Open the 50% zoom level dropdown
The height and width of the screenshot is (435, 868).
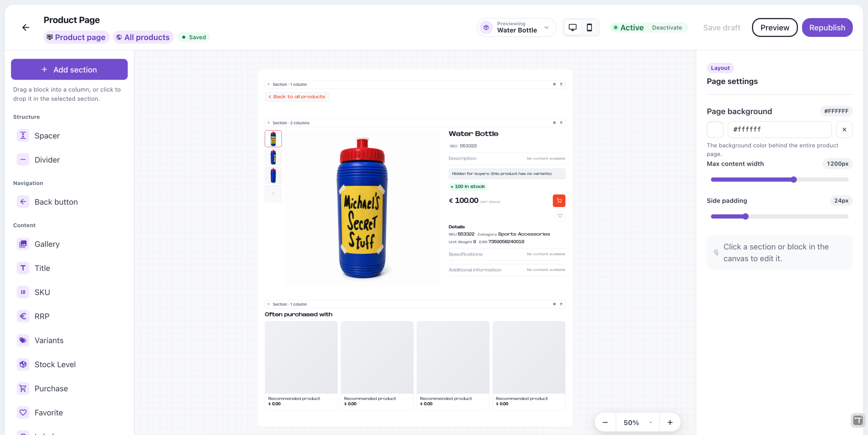coord(637,422)
